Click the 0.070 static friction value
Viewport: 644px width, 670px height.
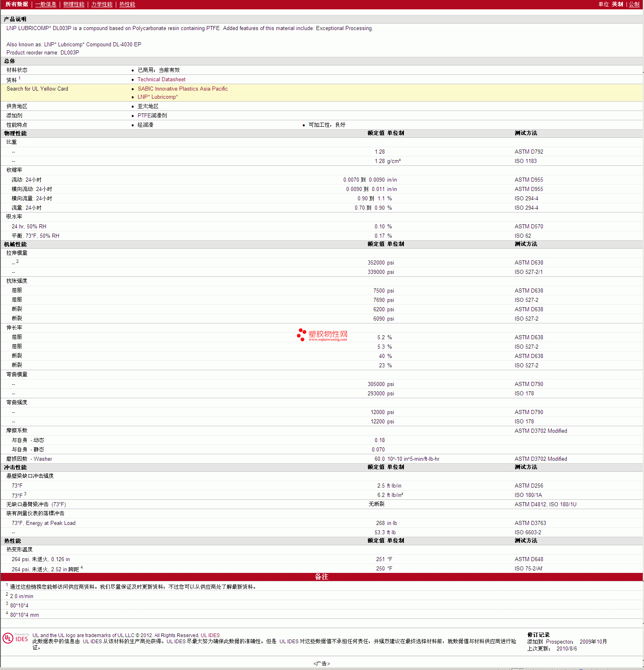pyautogui.click(x=378, y=450)
